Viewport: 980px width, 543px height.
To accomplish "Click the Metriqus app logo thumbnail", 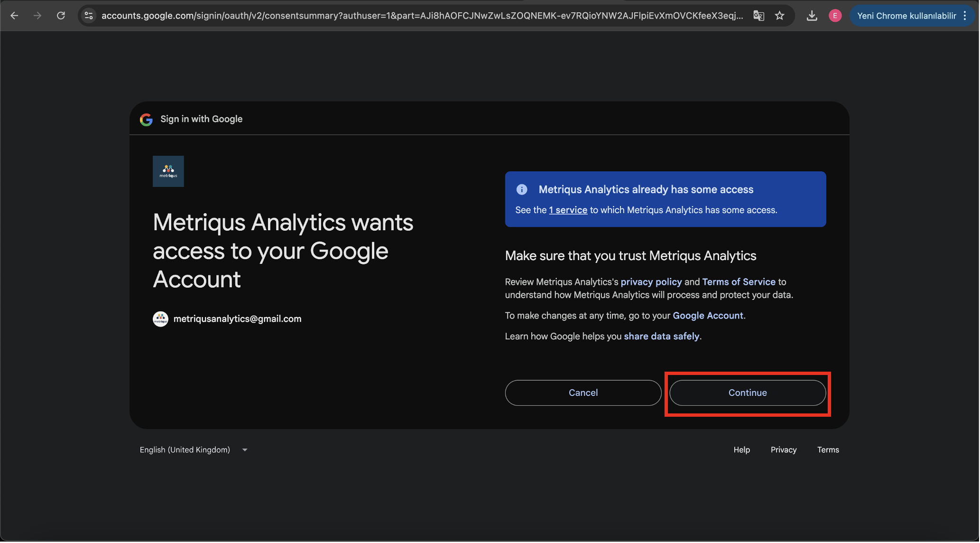I will pyautogui.click(x=168, y=171).
